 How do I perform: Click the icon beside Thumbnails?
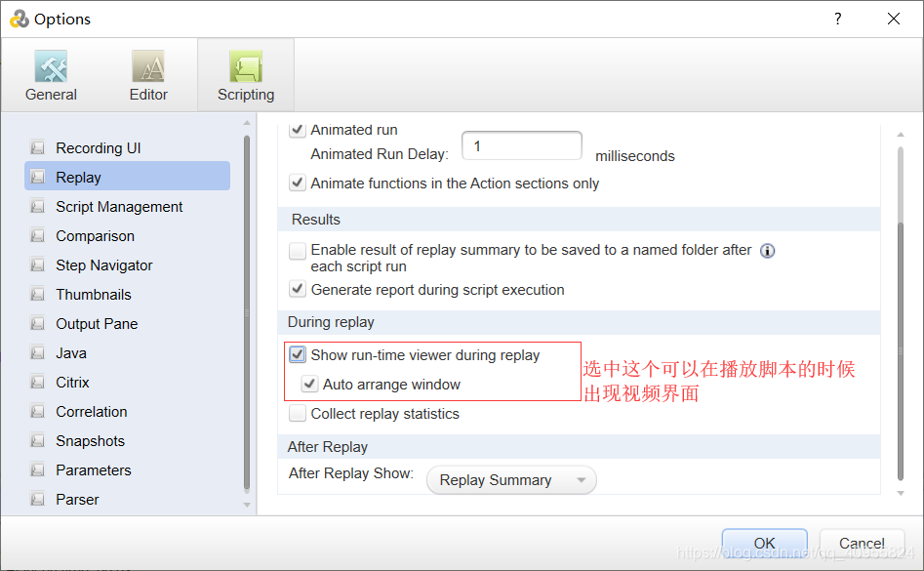click(38, 294)
